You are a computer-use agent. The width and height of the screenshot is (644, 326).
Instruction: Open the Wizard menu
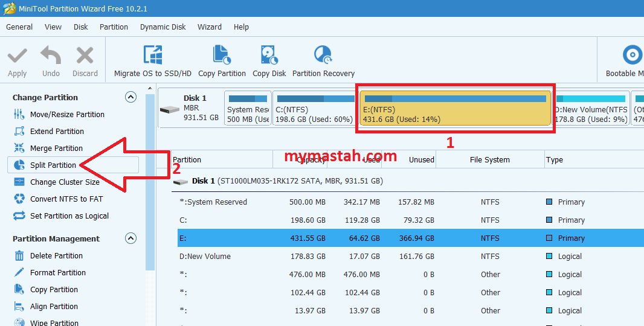tap(210, 27)
